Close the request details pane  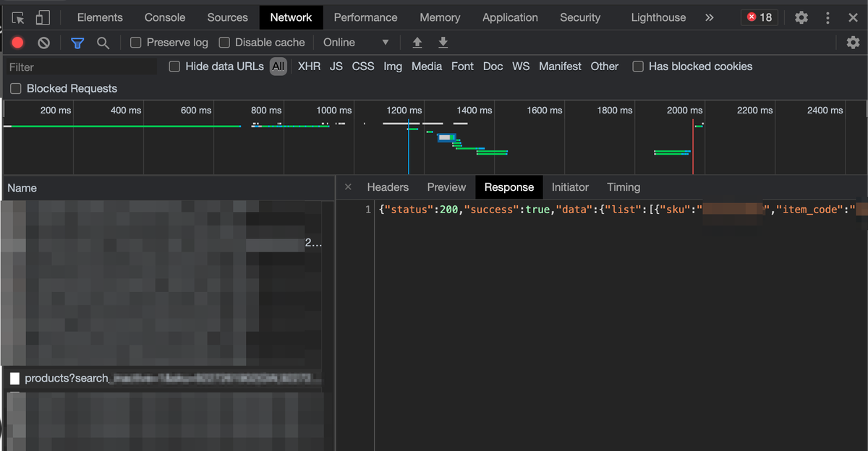[x=348, y=187]
